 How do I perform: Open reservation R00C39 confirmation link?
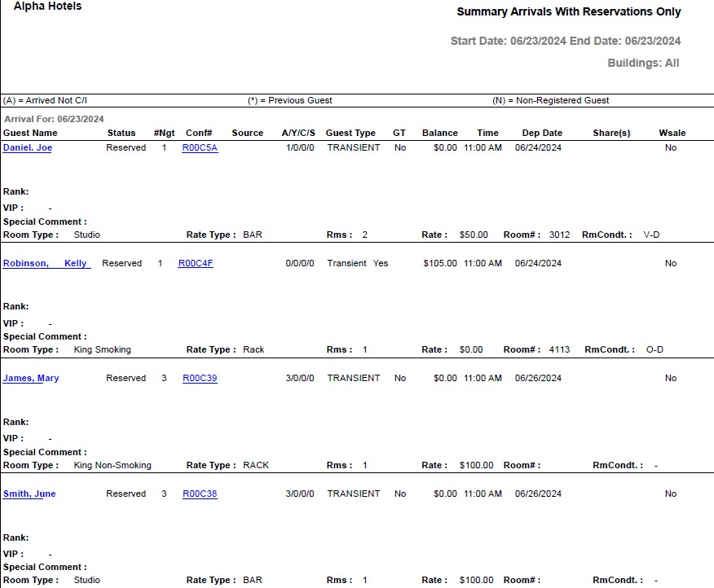coord(200,378)
